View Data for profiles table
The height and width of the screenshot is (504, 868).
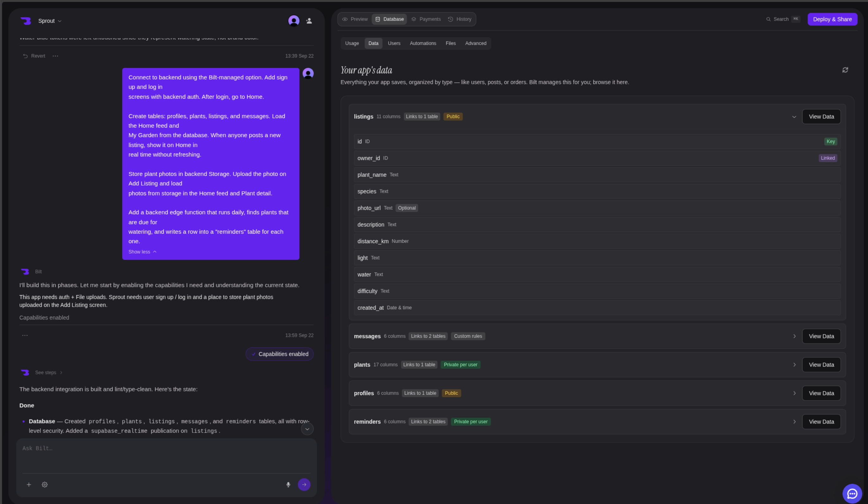[x=821, y=393]
